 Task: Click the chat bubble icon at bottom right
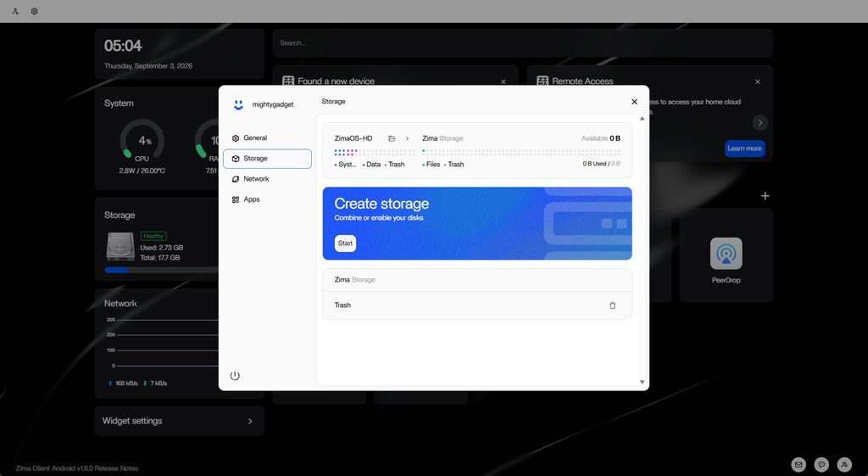coord(821,464)
